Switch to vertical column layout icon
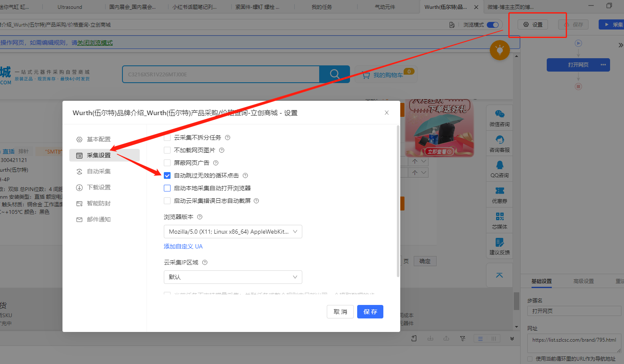Image resolution: width=624 pixels, height=364 pixels. coord(494,338)
